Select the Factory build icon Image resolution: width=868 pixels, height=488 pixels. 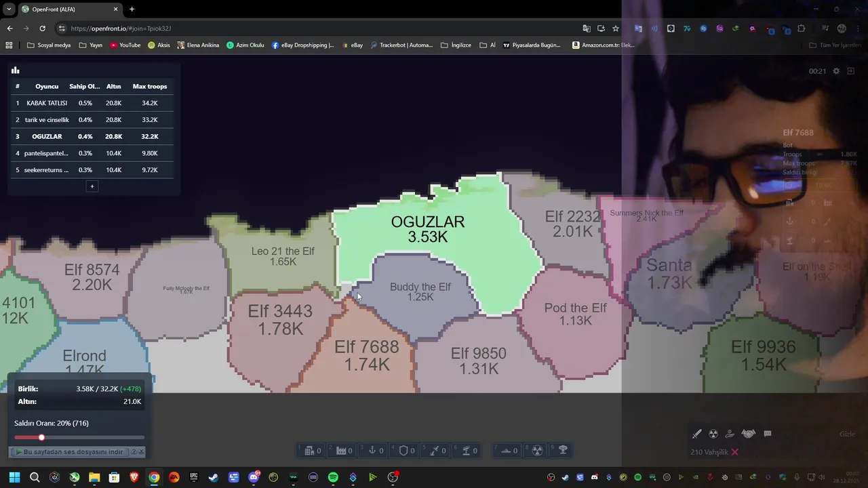(x=341, y=451)
